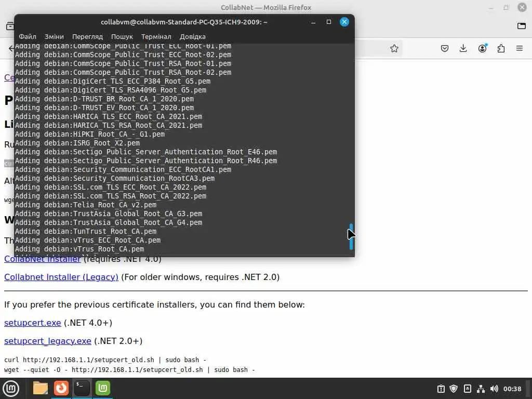Viewport: 532px width, 399px height.
Task: Open the Зміни menu in terminal
Action: tap(54, 37)
